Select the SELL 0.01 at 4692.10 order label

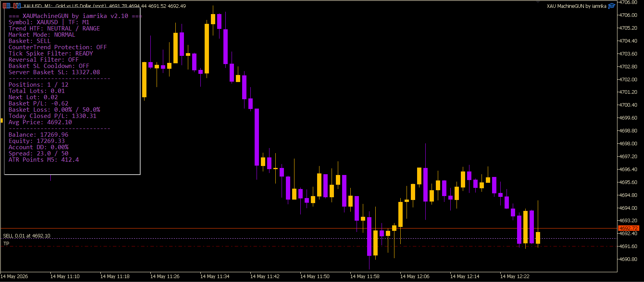[27, 236]
